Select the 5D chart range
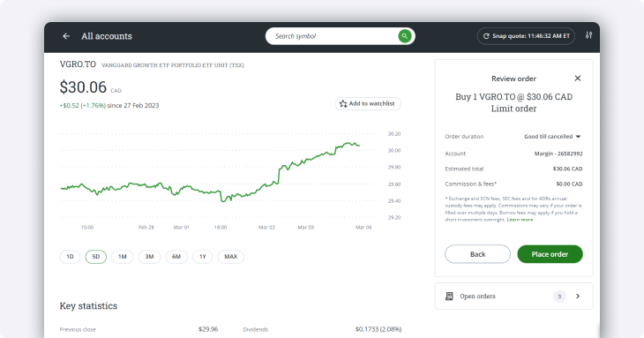The image size is (644, 338). (95, 257)
